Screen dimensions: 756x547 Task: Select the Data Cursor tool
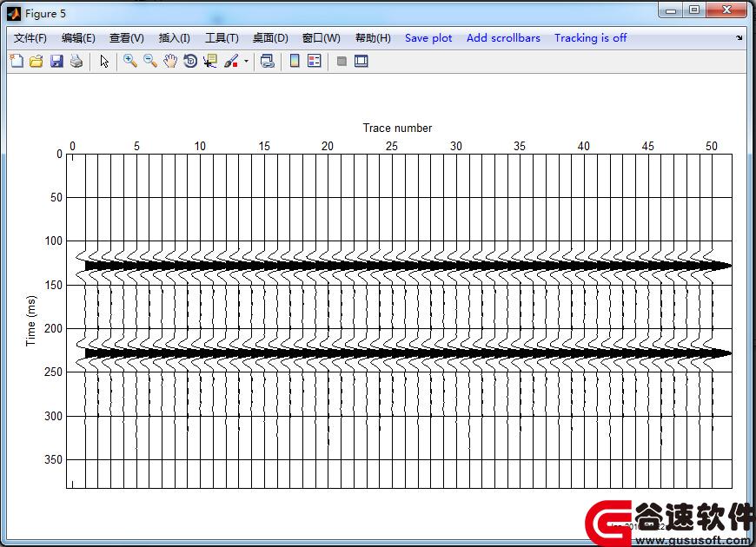pos(210,61)
